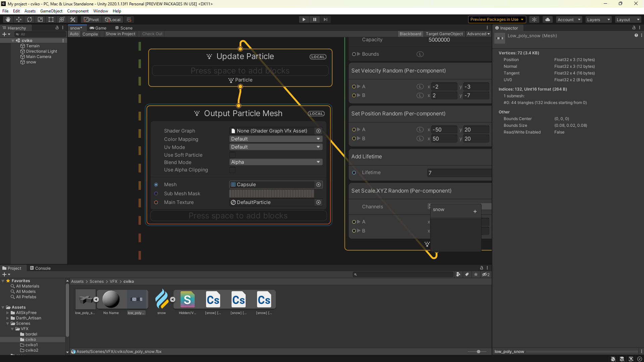Open the Component menu
The height and width of the screenshot is (362, 644).
tap(78, 11)
